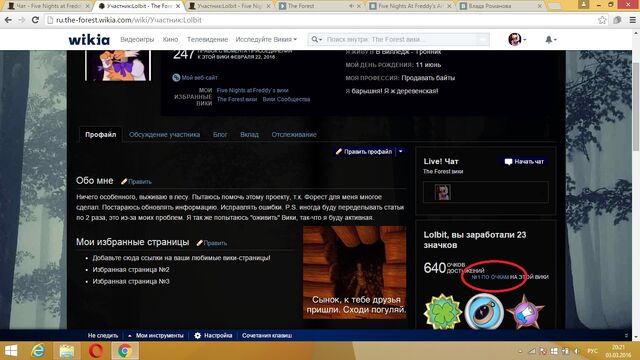Screen dimensions: 640x360
Task: Open Internet Explorer from the taskbar
Action: 38,351
